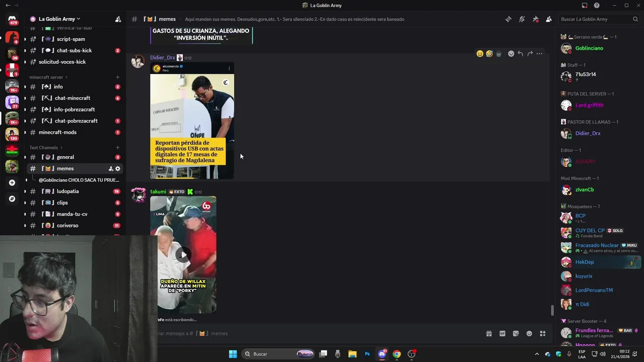This screenshot has width=644, height=362.
Task: Create invite icon on memes channel
Action: click(x=111, y=169)
